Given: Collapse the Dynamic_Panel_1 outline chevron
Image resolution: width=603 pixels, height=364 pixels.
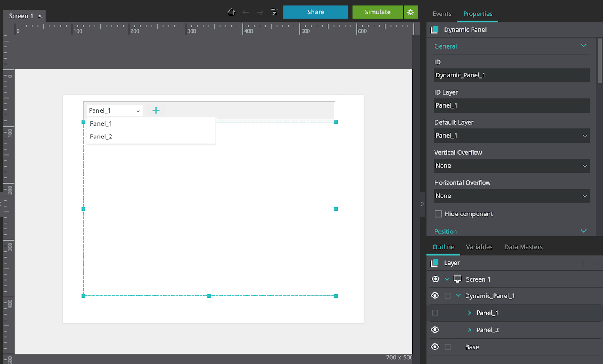Looking at the screenshot, I should 457,296.
